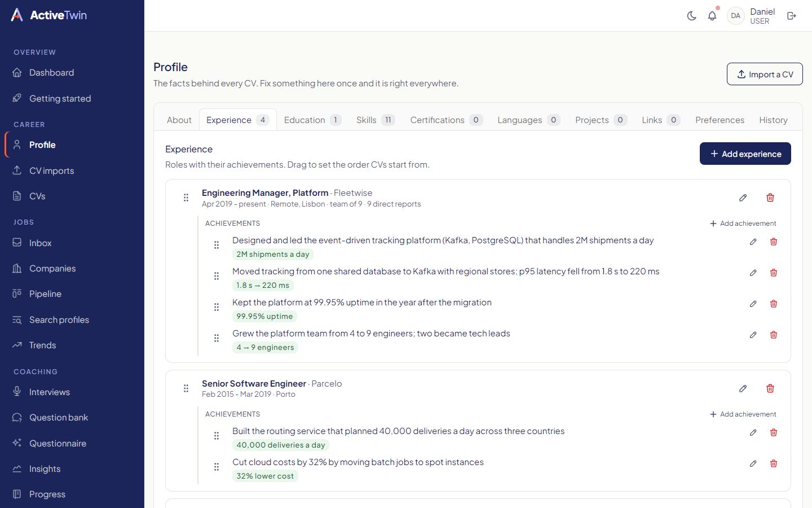Delete the Senior Software Engineer experience
The width and height of the screenshot is (812, 508).
770,388
